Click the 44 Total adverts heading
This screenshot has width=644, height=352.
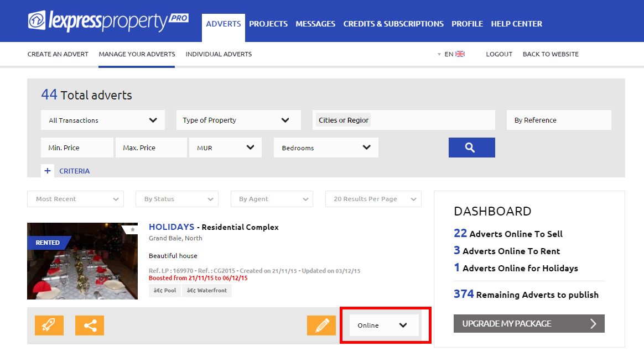coord(87,95)
